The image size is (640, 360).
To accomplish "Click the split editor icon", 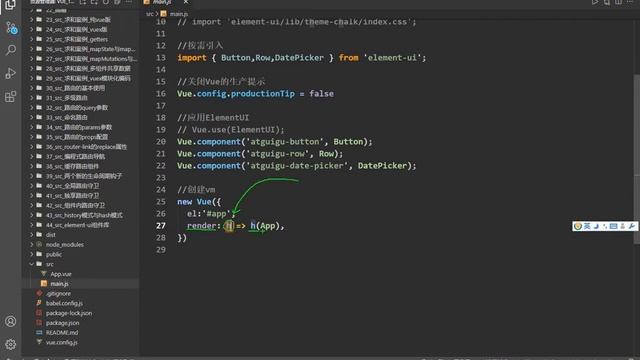I will click(619, 2).
